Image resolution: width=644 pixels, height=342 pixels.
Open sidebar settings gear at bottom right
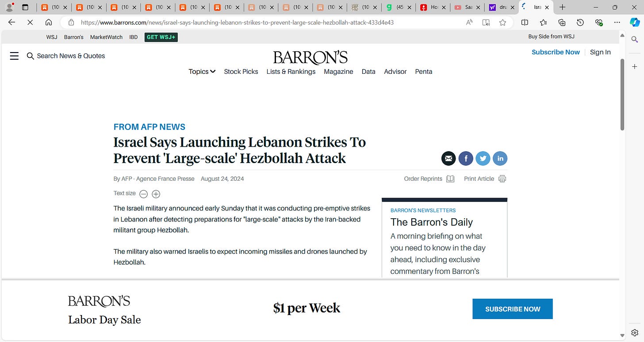point(635,332)
